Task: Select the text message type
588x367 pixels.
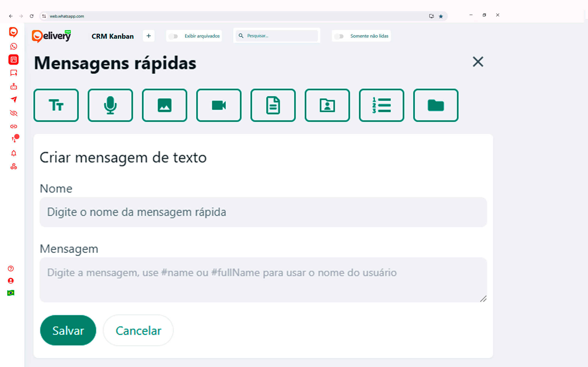Action: coord(56,105)
